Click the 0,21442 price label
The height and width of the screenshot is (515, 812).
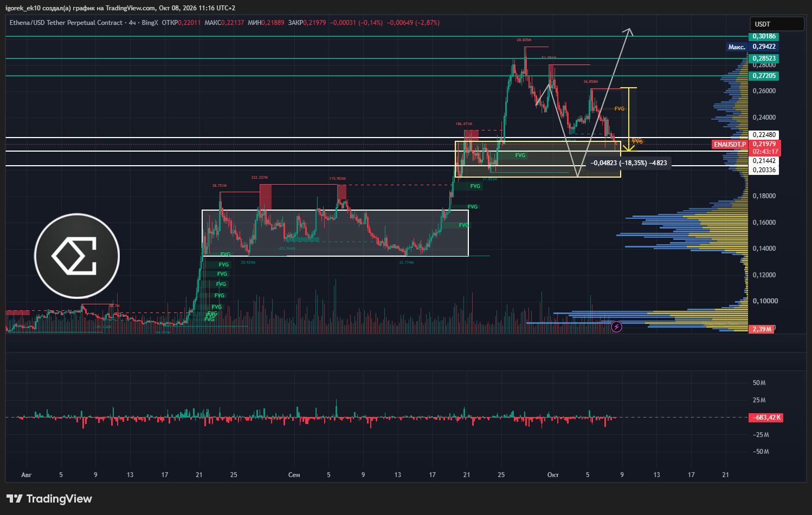(x=764, y=161)
